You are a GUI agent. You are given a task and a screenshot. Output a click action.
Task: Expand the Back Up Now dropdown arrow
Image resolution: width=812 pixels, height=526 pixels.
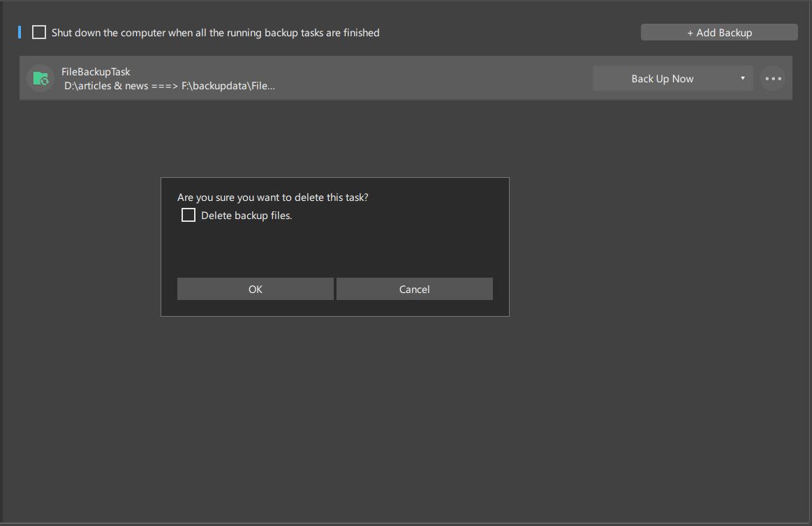[x=743, y=79]
